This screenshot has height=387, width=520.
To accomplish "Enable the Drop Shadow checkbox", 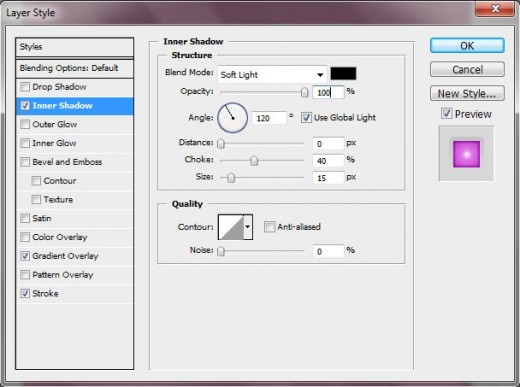I will click(25, 87).
